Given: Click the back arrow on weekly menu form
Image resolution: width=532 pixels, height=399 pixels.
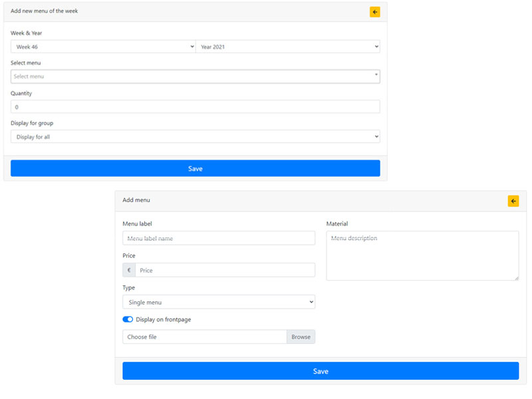Looking at the screenshot, I should 374,11.
